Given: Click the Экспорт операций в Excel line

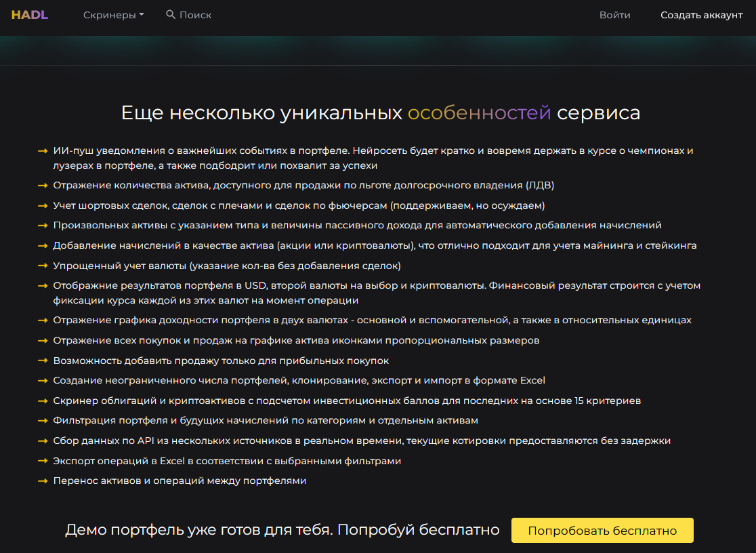Looking at the screenshot, I should (227, 461).
